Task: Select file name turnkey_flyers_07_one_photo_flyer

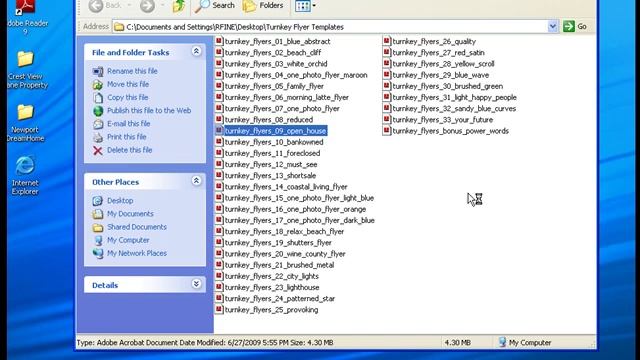Action: 282,109
